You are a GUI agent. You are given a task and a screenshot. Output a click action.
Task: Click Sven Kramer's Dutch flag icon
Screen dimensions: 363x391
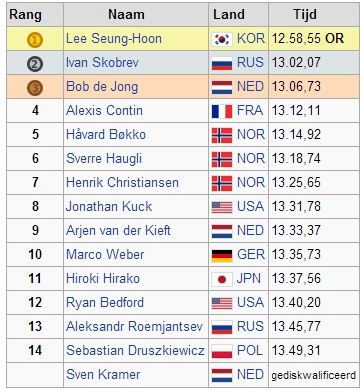point(222,375)
